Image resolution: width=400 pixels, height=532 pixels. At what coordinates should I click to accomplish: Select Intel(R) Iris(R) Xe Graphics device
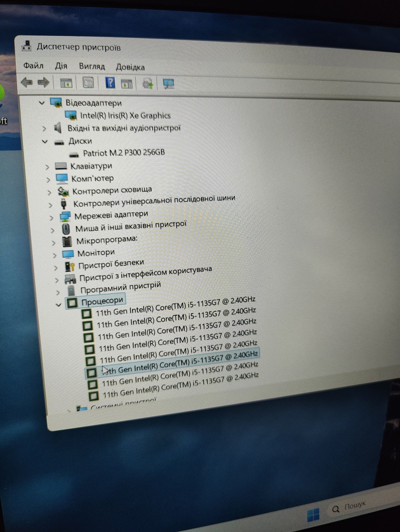(125, 115)
